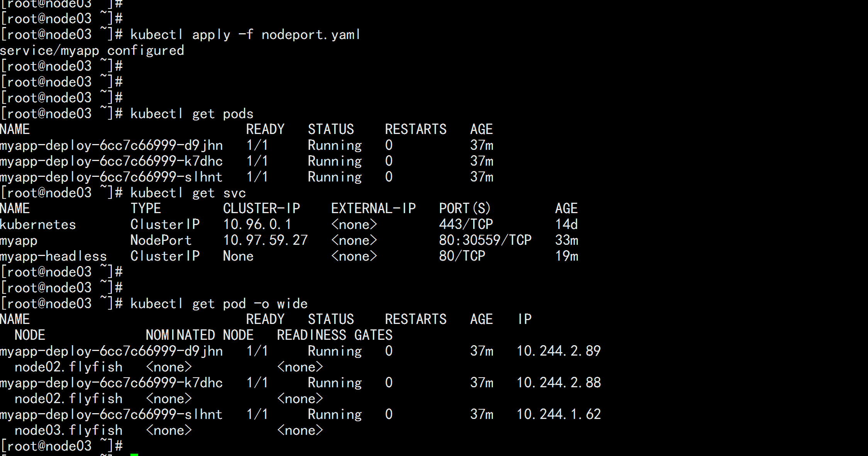The height and width of the screenshot is (456, 868).
Task: Click node03.flyfish node name
Action: pos(68,431)
